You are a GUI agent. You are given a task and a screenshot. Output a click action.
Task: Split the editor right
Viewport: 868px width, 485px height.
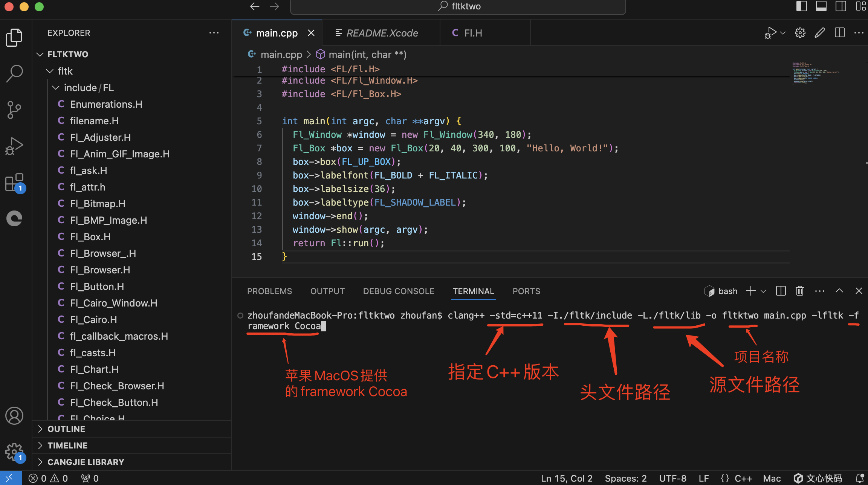tap(839, 33)
